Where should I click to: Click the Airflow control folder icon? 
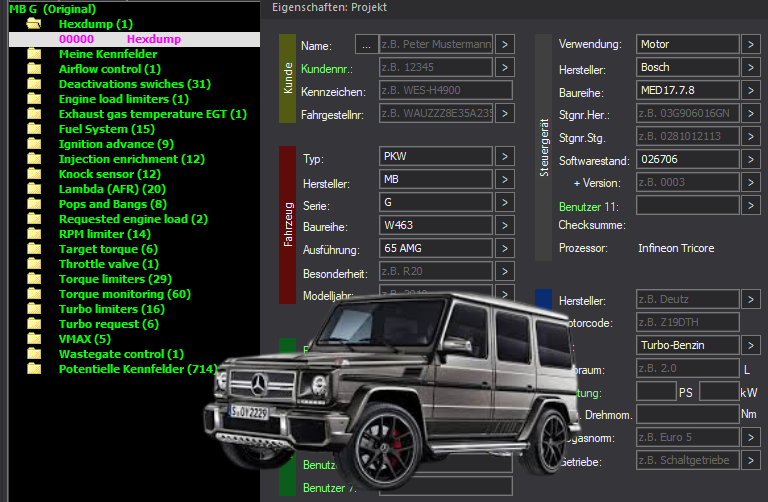click(x=34, y=69)
